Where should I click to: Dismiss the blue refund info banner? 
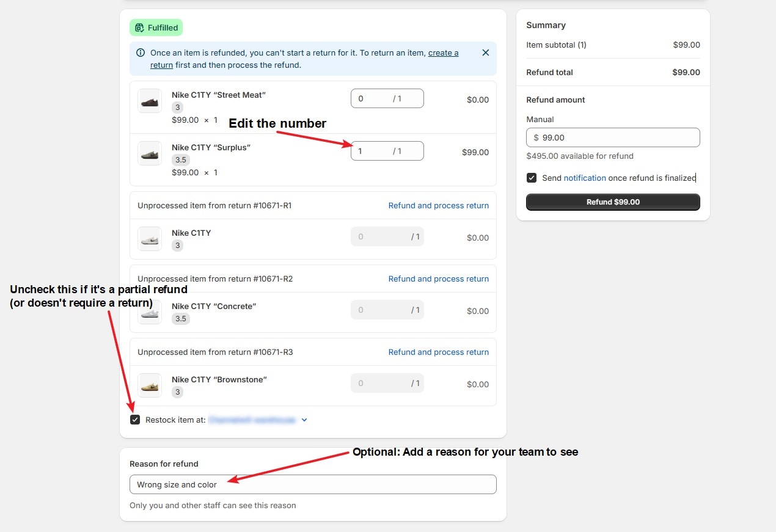[486, 53]
